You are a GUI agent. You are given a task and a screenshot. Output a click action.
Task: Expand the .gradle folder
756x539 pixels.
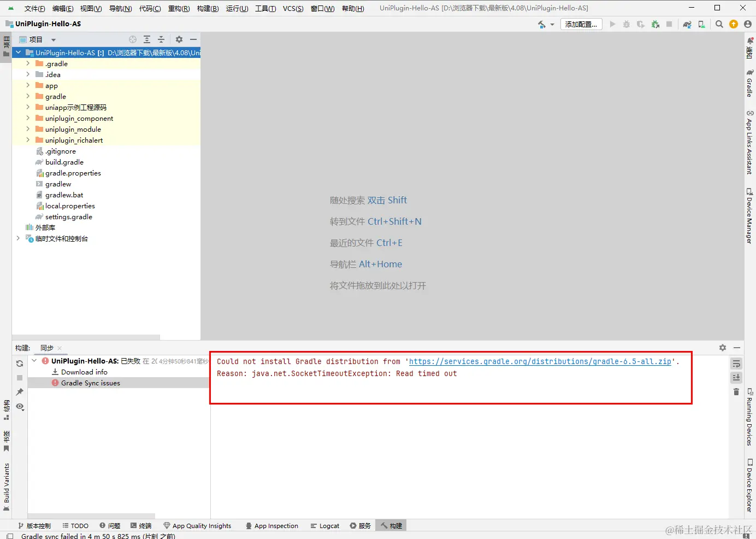point(28,63)
